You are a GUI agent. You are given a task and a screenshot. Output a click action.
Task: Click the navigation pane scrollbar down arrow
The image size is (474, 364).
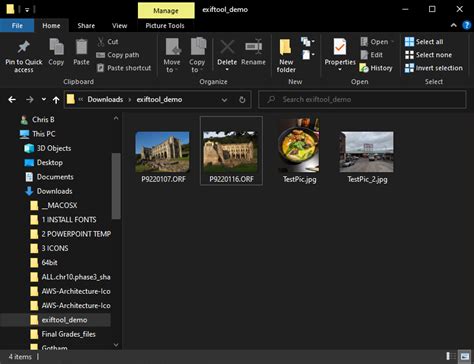[x=116, y=345]
